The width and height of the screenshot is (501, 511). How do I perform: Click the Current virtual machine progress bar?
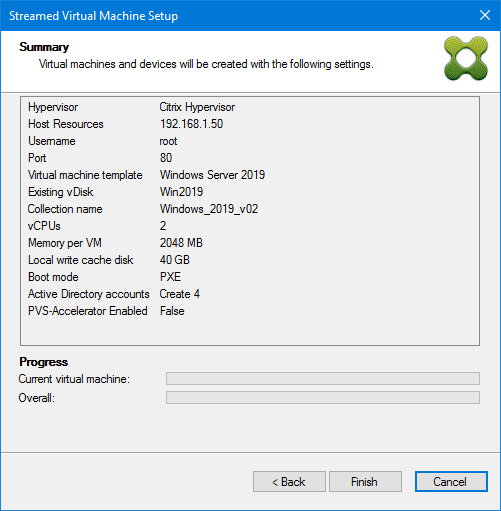pyautogui.click(x=323, y=378)
